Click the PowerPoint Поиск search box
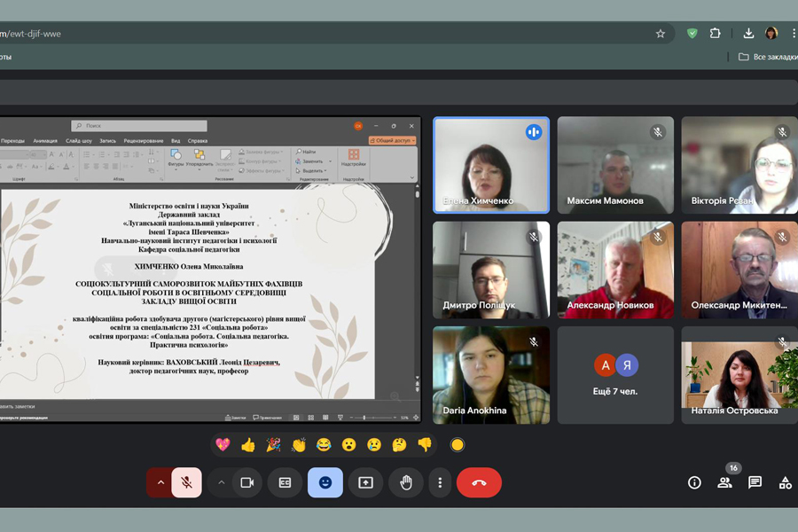The image size is (798, 532). point(139,126)
